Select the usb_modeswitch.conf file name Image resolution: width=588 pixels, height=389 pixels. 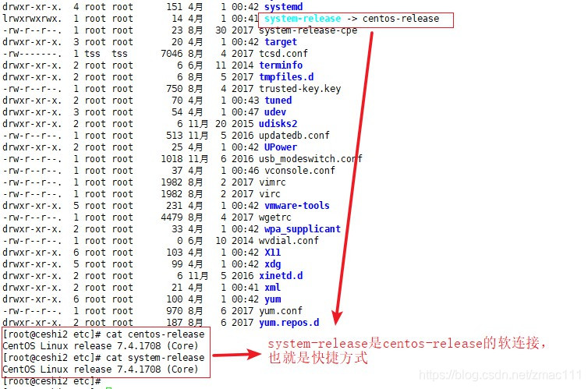click(310, 159)
